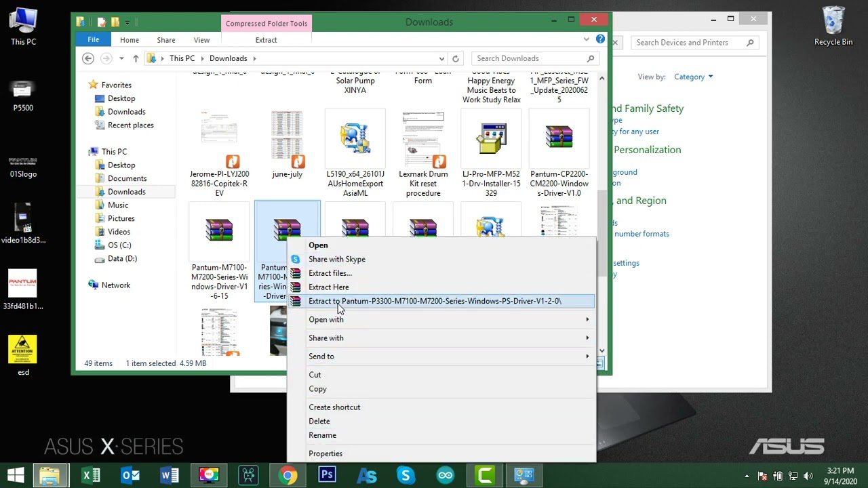Expand the Open with submenu
This screenshot has width=868, height=488.
click(441, 319)
